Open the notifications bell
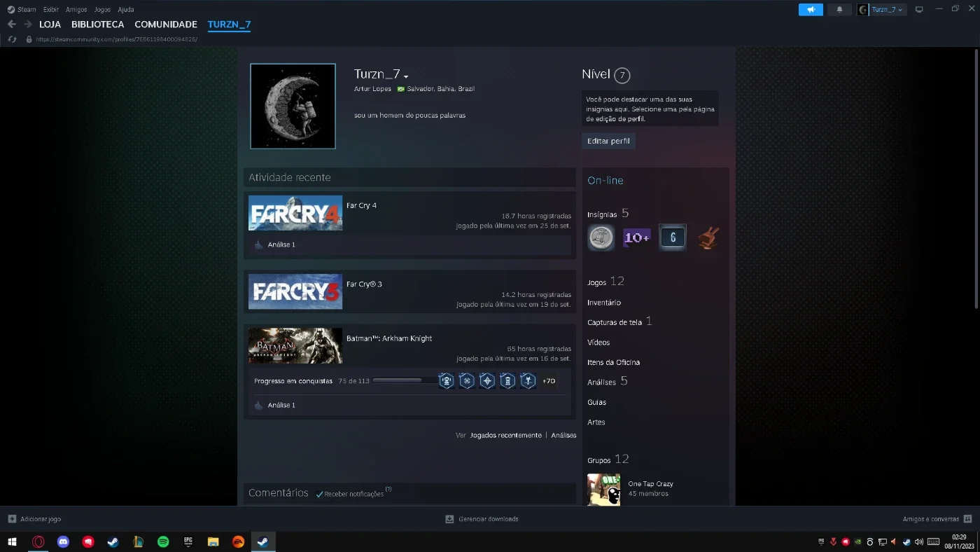 click(x=839, y=10)
